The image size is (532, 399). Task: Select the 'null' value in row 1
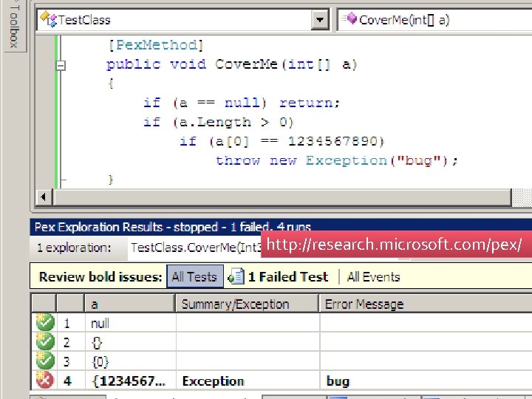pyautogui.click(x=100, y=324)
